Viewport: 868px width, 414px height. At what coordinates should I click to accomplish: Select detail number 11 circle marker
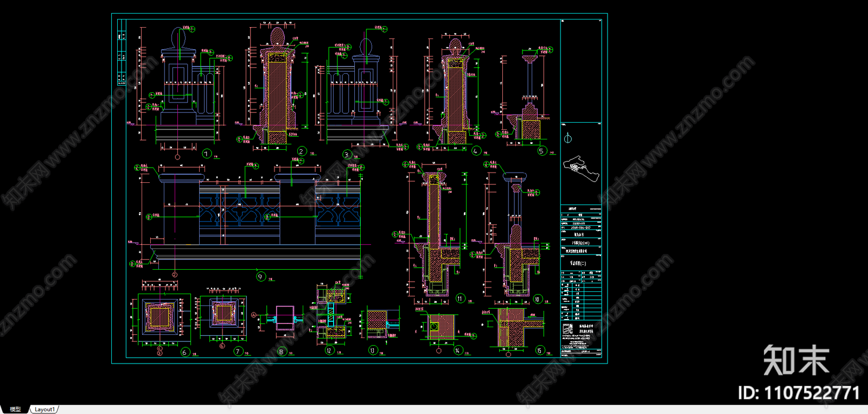[460, 298]
